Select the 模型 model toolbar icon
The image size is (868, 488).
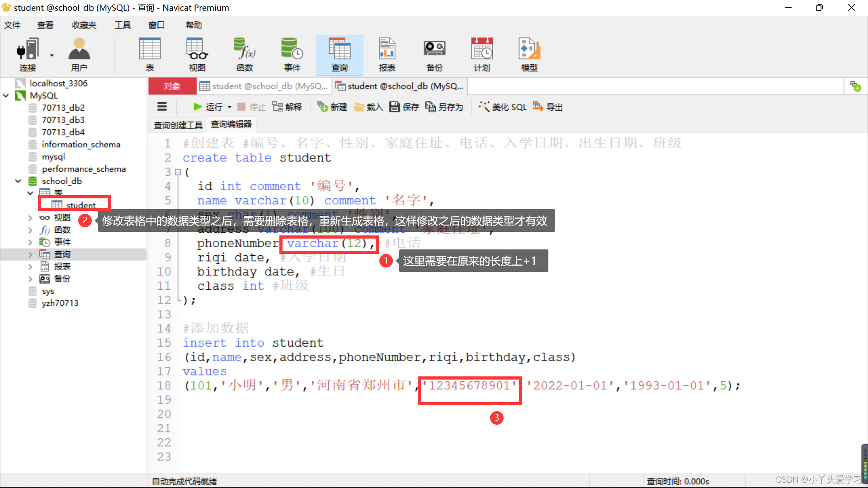[x=529, y=55]
